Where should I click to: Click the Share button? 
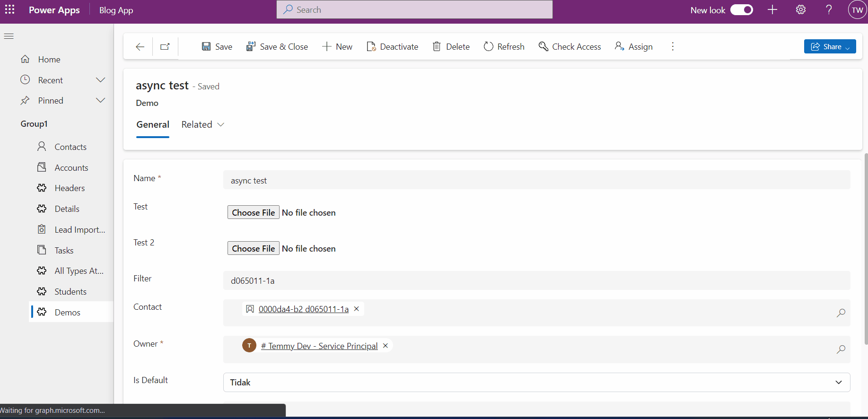tap(830, 46)
